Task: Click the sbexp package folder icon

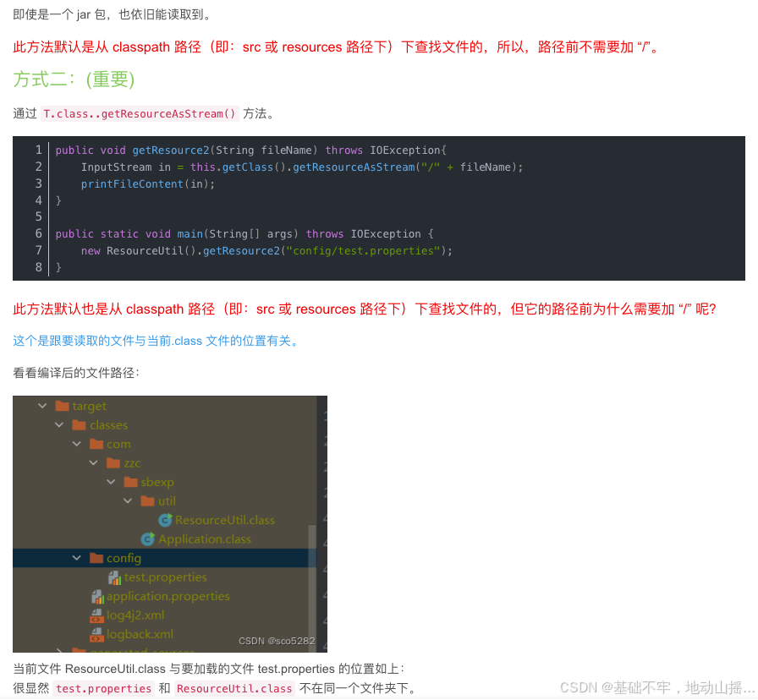Action: (131, 482)
